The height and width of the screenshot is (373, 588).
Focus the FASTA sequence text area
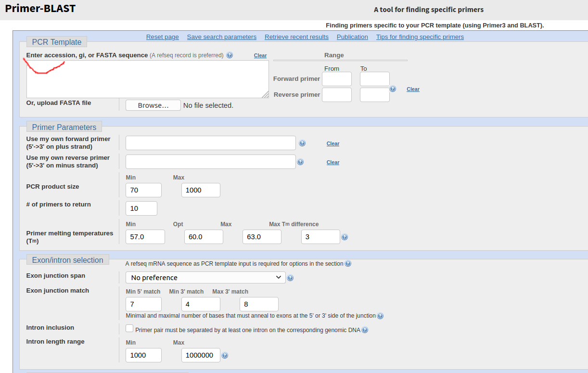coord(148,79)
